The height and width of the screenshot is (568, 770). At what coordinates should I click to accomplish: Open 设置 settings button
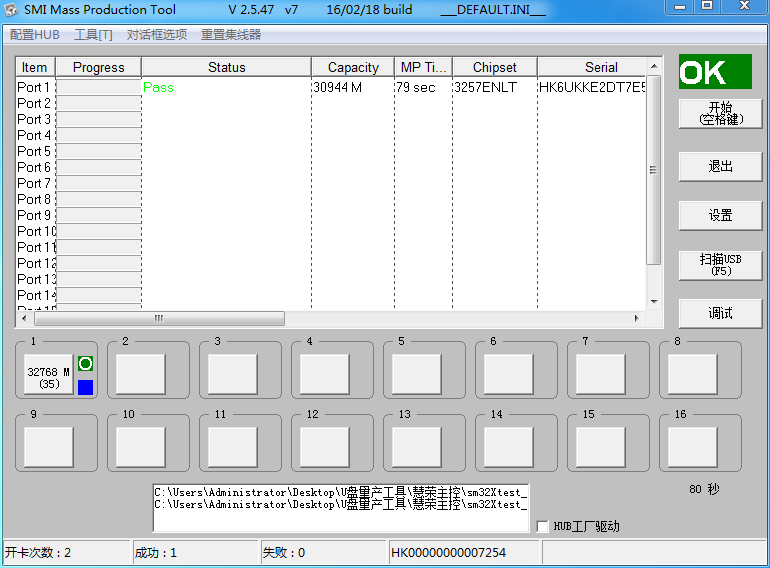coord(720,215)
